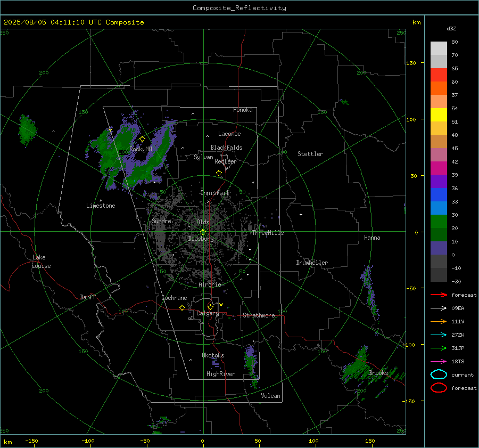Viewport: 479px width, 448px height.
Task: Click the Sundre city label
Action: [161, 221]
